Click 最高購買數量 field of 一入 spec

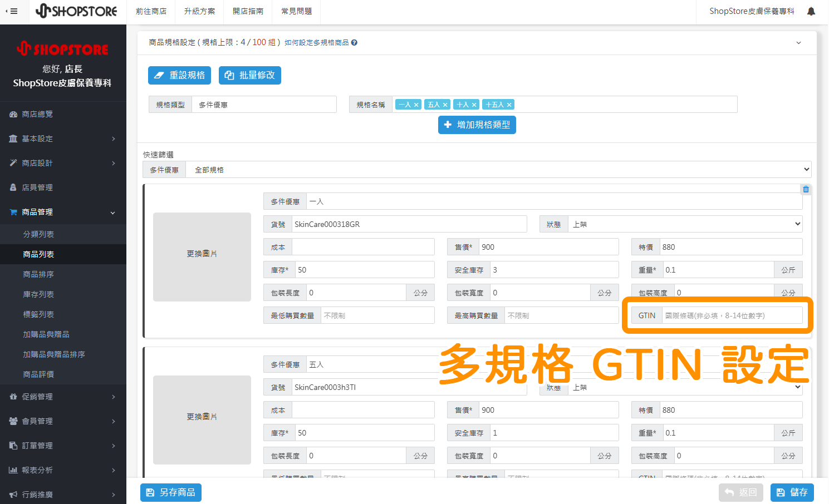pyautogui.click(x=562, y=315)
